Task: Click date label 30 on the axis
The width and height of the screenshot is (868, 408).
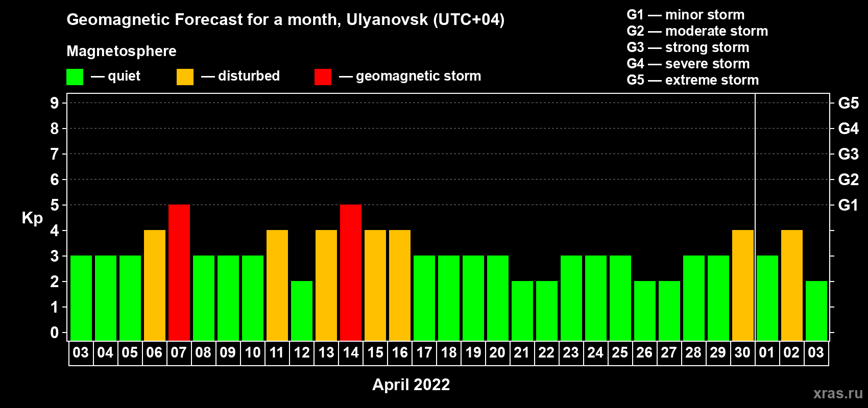Action: coord(742,353)
